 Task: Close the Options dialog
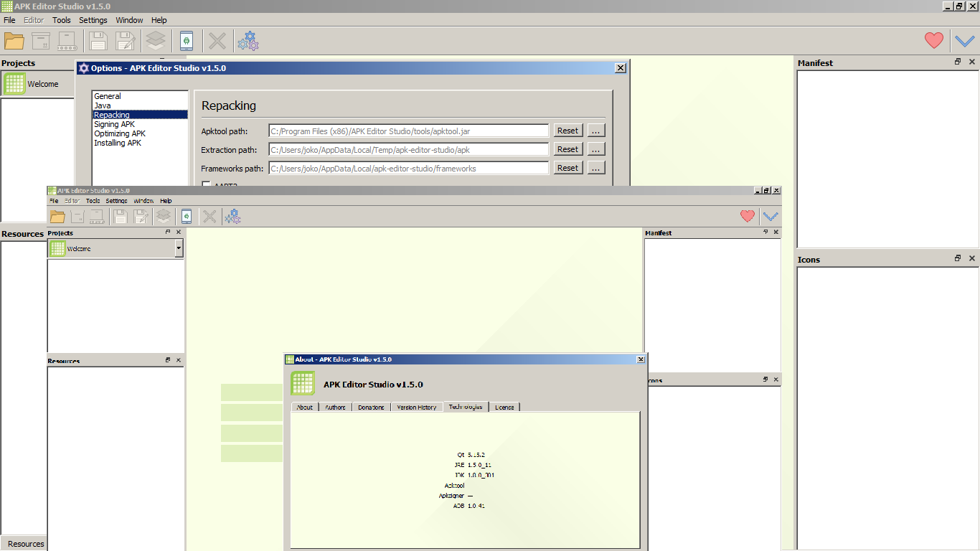(x=621, y=68)
